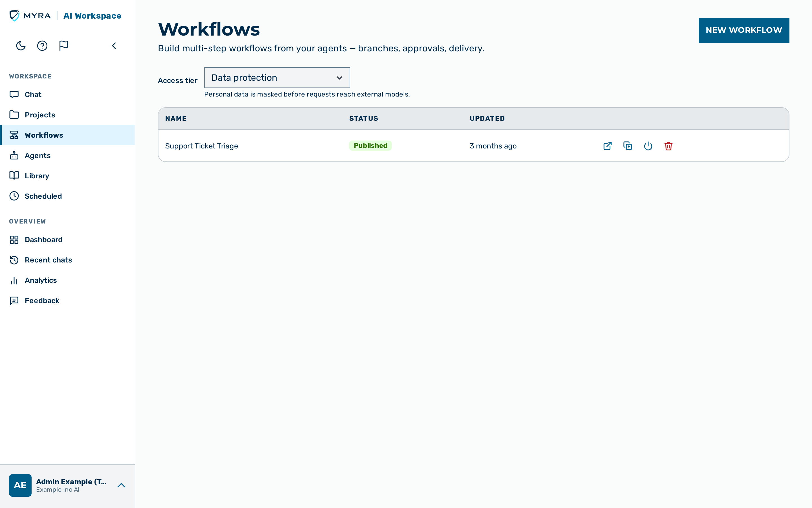The width and height of the screenshot is (812, 508).
Task: Click the Example Inc AI organization text
Action: (58, 490)
